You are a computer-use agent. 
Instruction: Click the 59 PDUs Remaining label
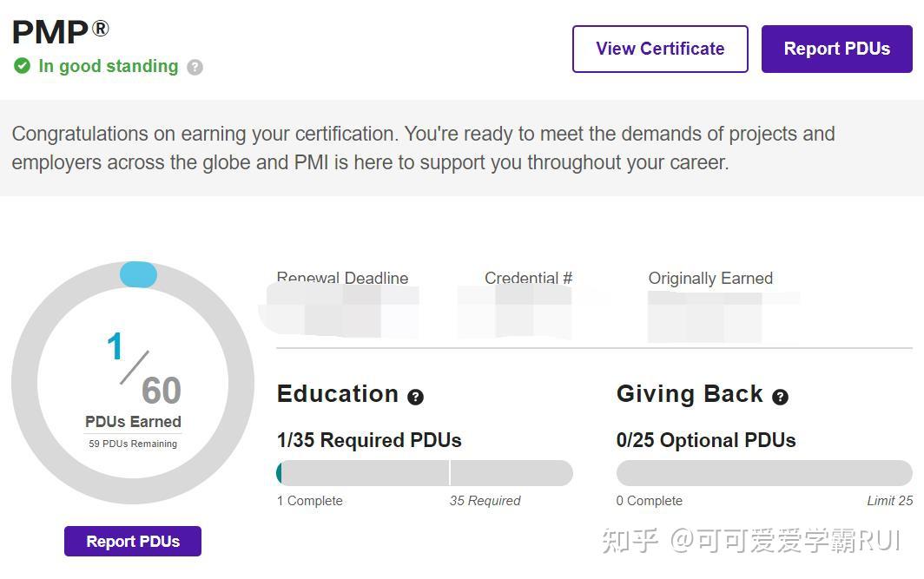point(133,443)
